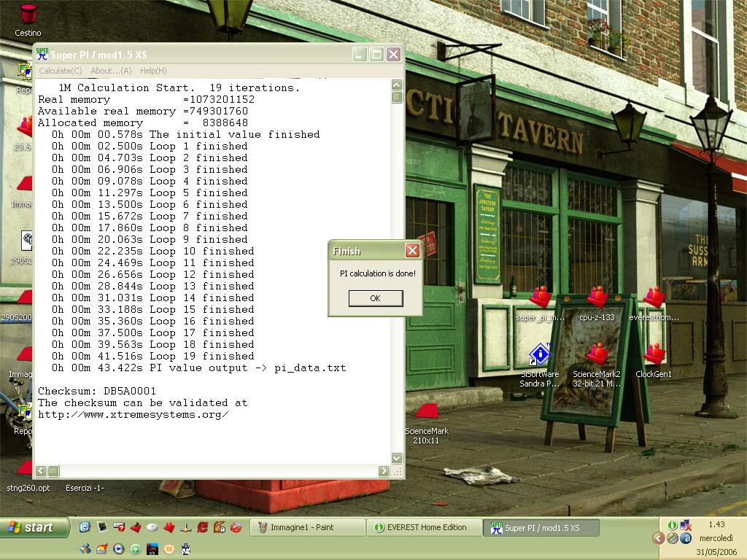Click the burning house quick launch icon

[x=102, y=549]
